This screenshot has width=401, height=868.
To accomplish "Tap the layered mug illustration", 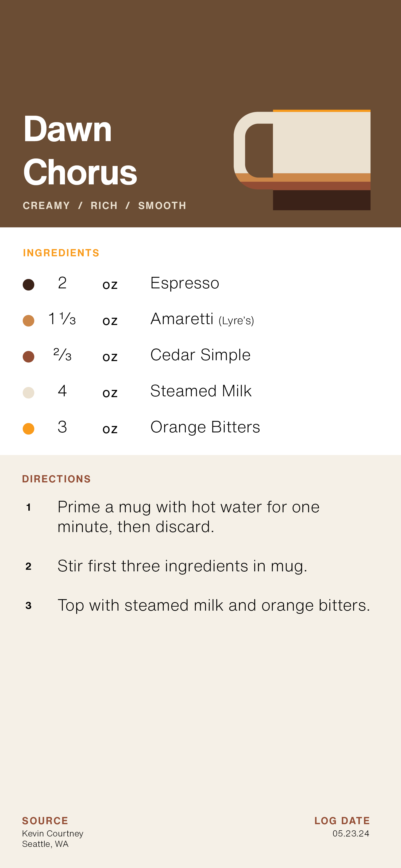I will [302, 160].
